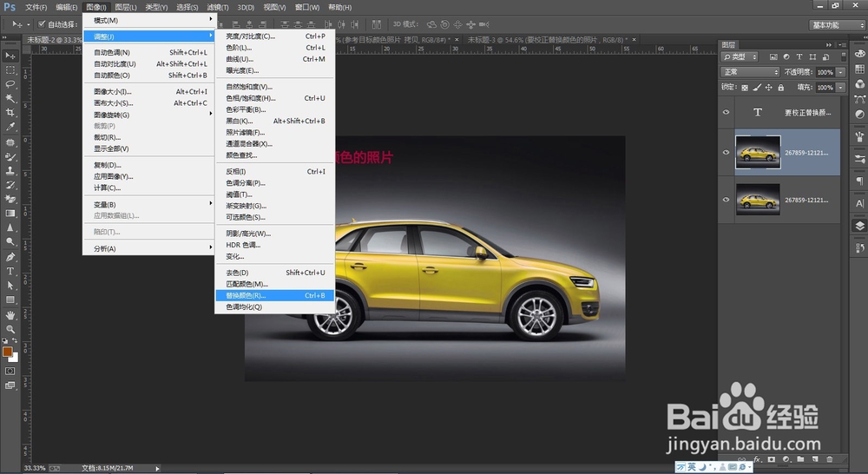
Task: Change screen mode icon in toolbox
Action: pos(10,385)
